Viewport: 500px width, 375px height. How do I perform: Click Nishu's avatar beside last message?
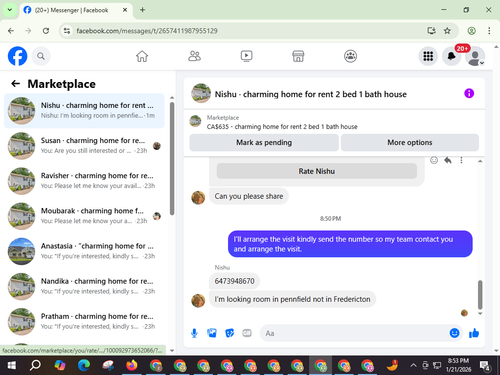[x=198, y=300]
